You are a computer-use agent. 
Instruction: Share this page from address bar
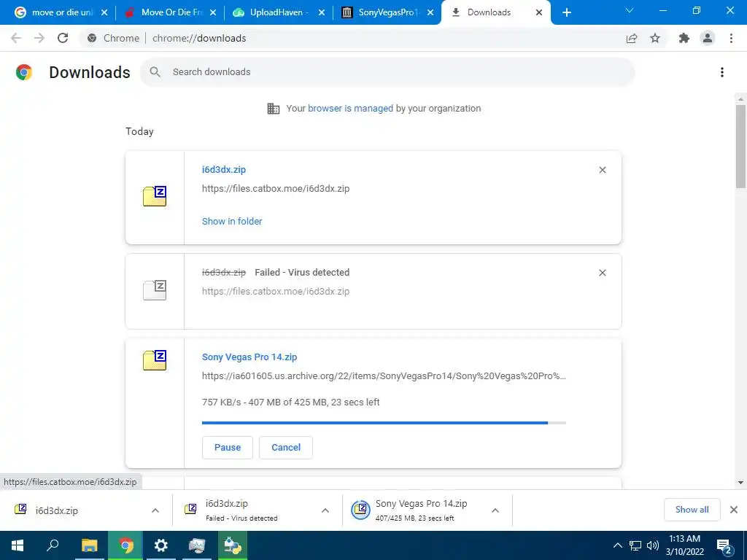pyautogui.click(x=632, y=38)
